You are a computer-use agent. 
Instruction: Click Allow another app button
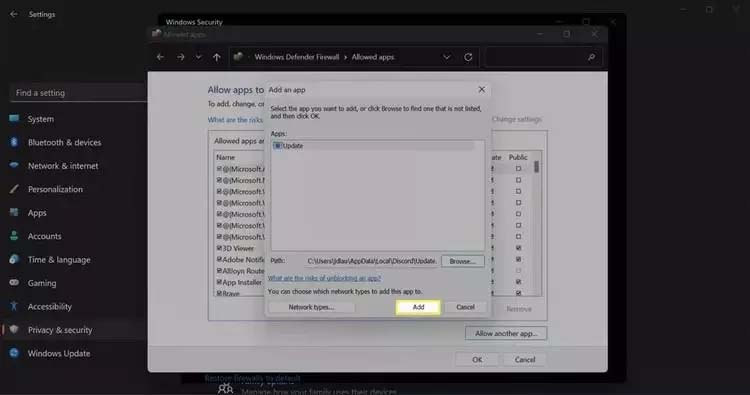pyautogui.click(x=506, y=333)
